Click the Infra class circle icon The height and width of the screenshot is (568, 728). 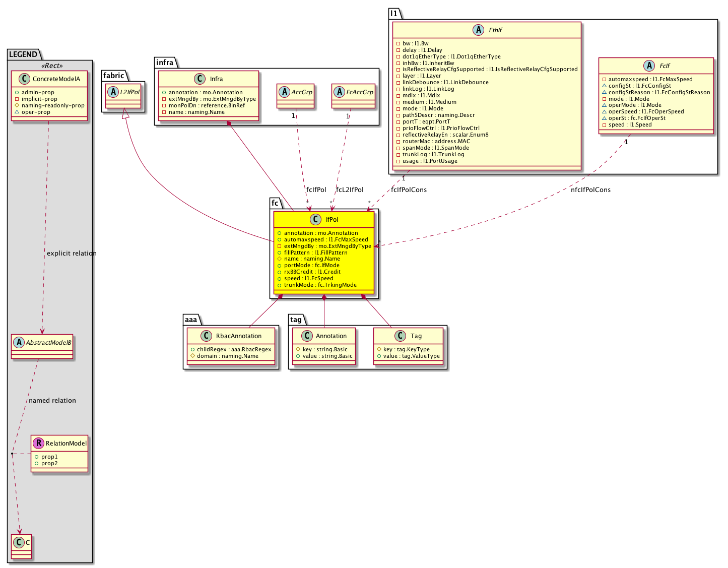click(x=200, y=79)
